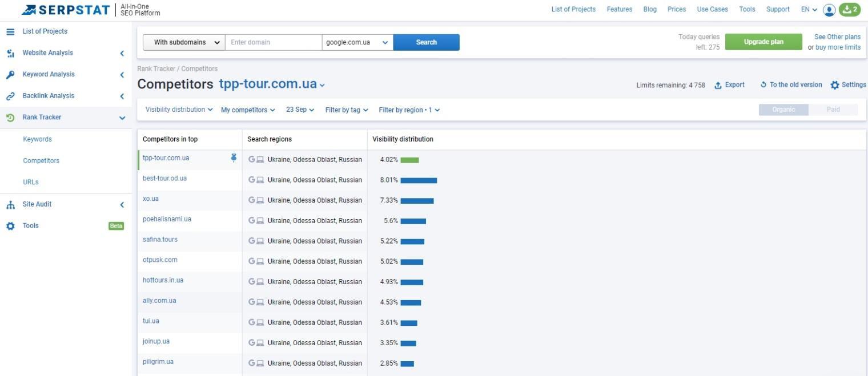Viewport: 868px width, 376px height.
Task: Click the Export upload icon
Action: coord(718,86)
